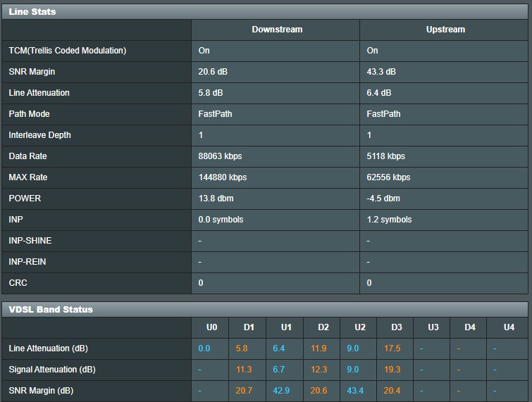Click U2 SNR margin value 43.4
The height and width of the screenshot is (402, 532).
tap(355, 391)
